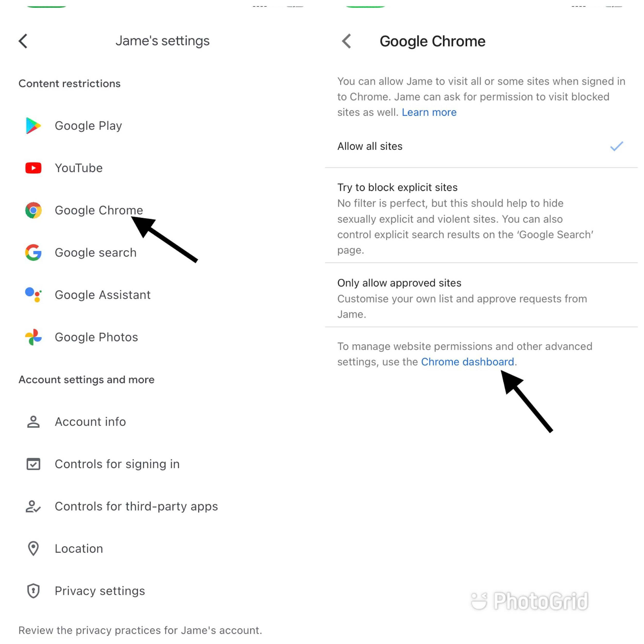Click the Google Photos icon
Screen dimensions: 644x644
[33, 337]
